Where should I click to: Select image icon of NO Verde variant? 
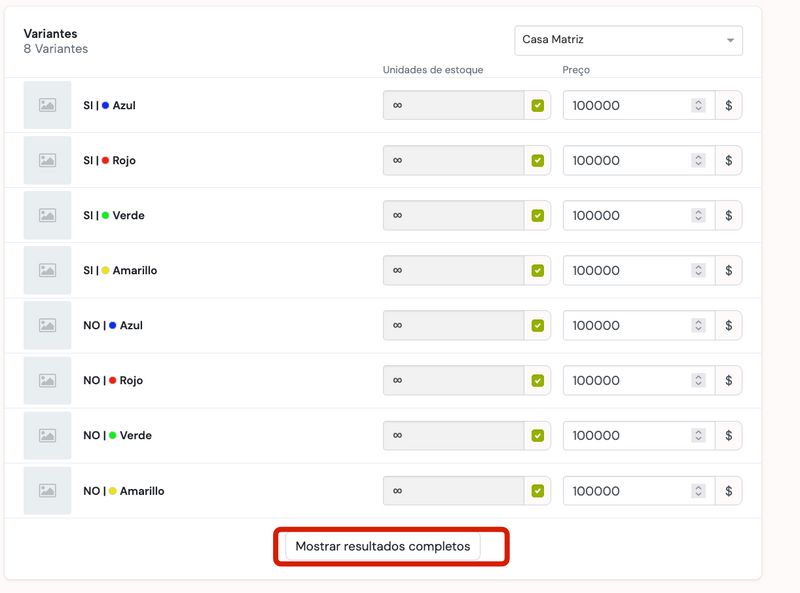[x=47, y=435]
